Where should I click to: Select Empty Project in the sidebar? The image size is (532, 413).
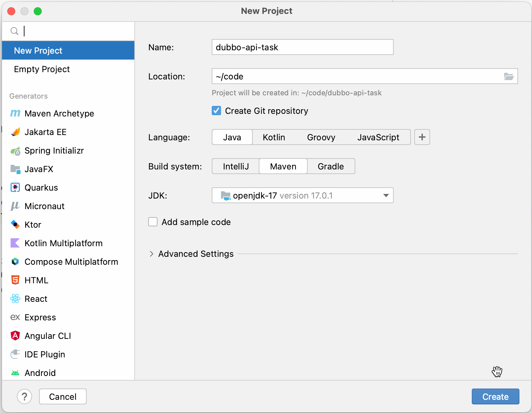click(42, 69)
